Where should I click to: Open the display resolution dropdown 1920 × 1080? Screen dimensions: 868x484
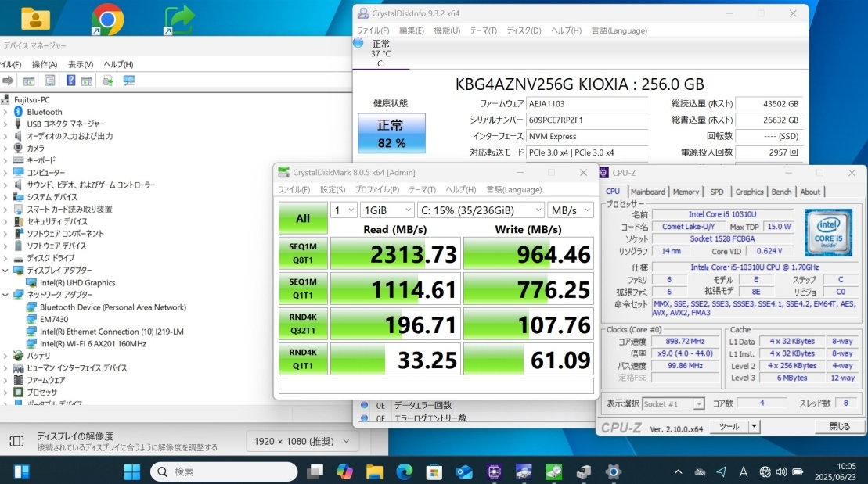coord(301,442)
